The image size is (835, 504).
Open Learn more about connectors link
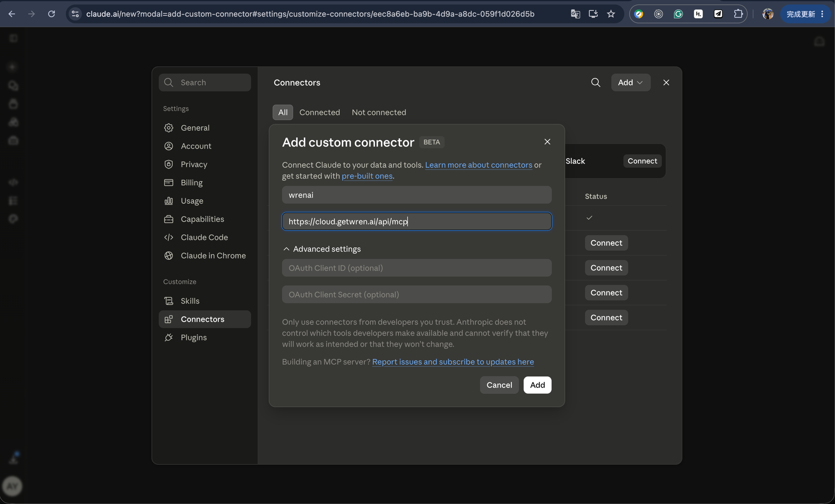pos(478,165)
